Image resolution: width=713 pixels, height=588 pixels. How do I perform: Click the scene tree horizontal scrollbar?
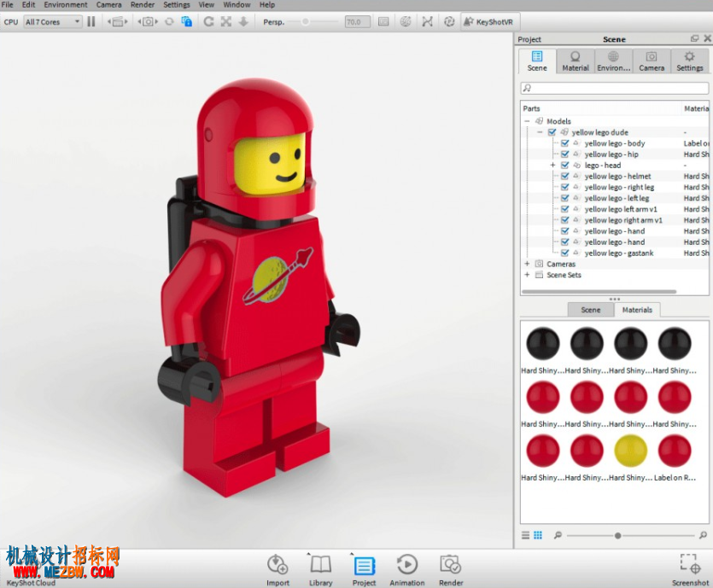tap(599, 291)
